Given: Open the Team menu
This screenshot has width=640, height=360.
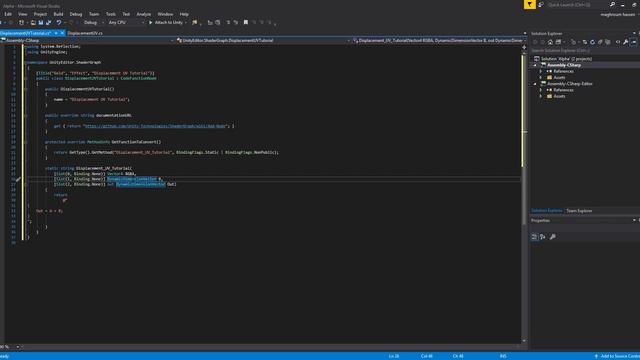Looking at the screenshot, I should (x=94, y=14).
